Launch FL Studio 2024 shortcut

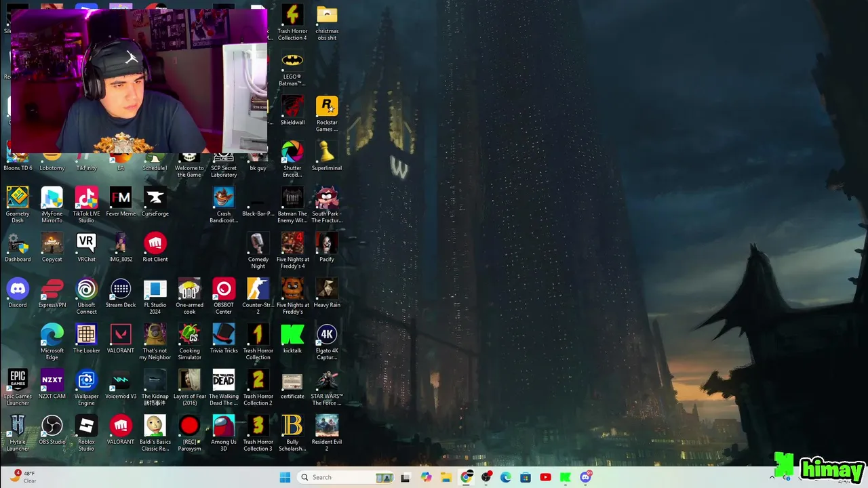155,296
